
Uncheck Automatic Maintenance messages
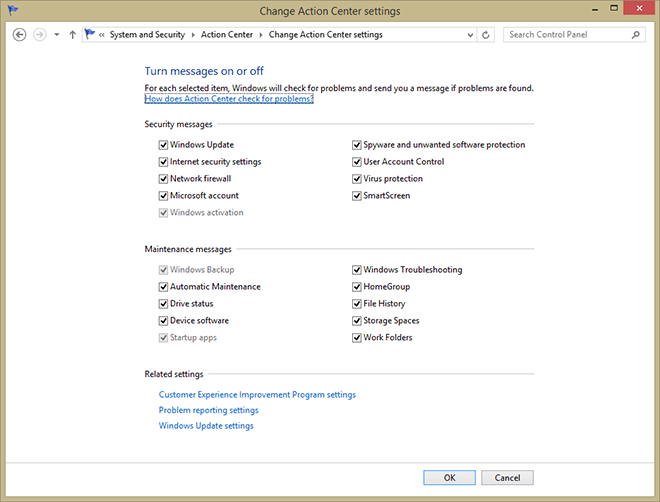tap(163, 287)
